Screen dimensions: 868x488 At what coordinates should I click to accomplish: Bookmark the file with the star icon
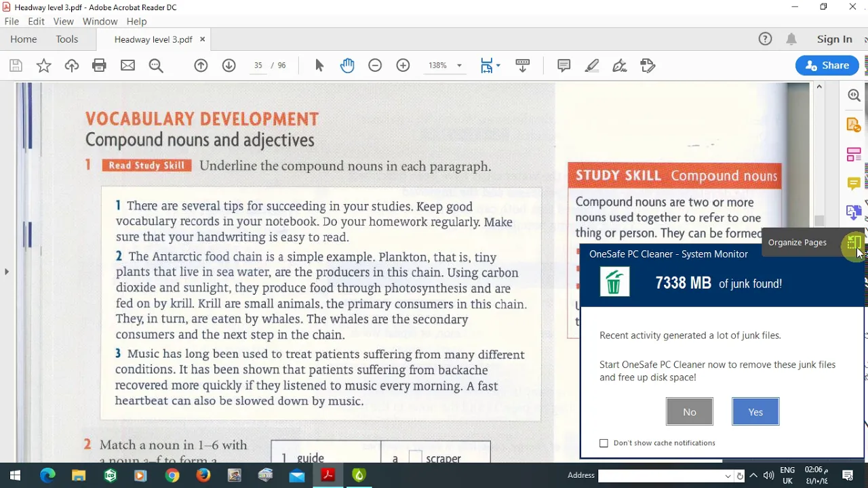[43, 66]
